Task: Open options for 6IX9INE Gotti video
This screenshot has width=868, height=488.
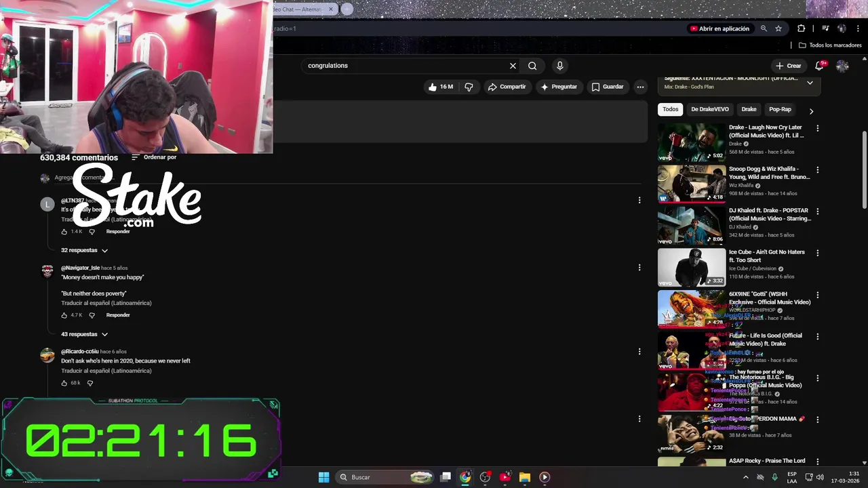Action: point(817,295)
